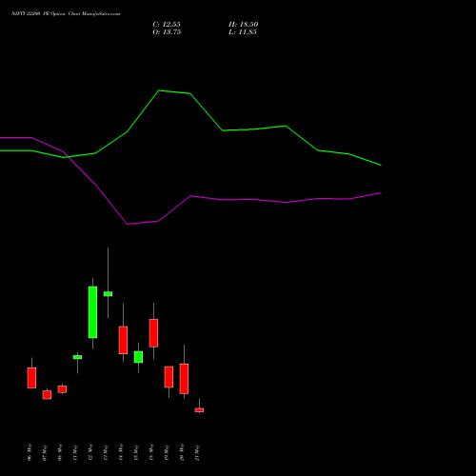The width and height of the screenshot is (476, 476).
Task: Click the 12 May date label
Action: point(90,452)
